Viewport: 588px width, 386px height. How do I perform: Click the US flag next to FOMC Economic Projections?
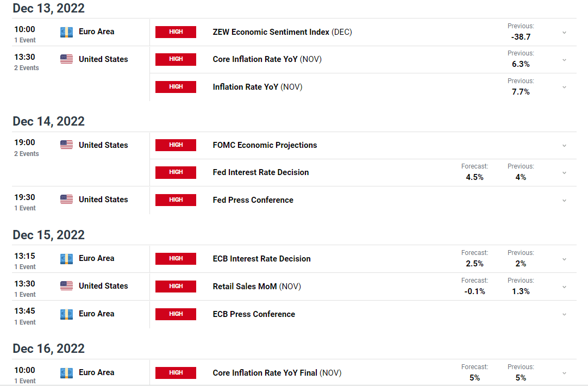coord(66,145)
